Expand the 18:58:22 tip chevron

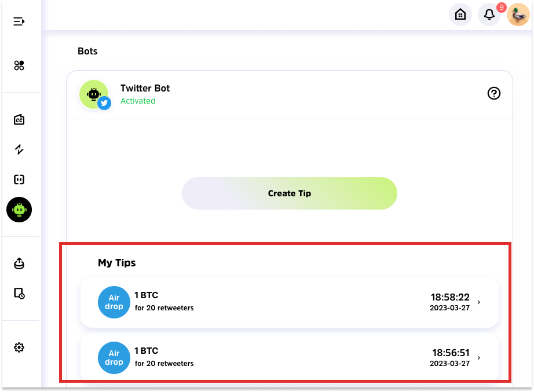click(x=478, y=302)
